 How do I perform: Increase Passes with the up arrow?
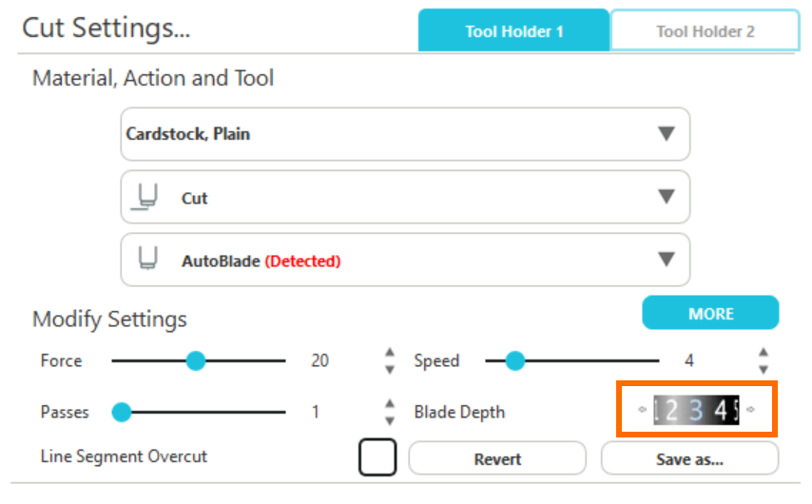(389, 404)
